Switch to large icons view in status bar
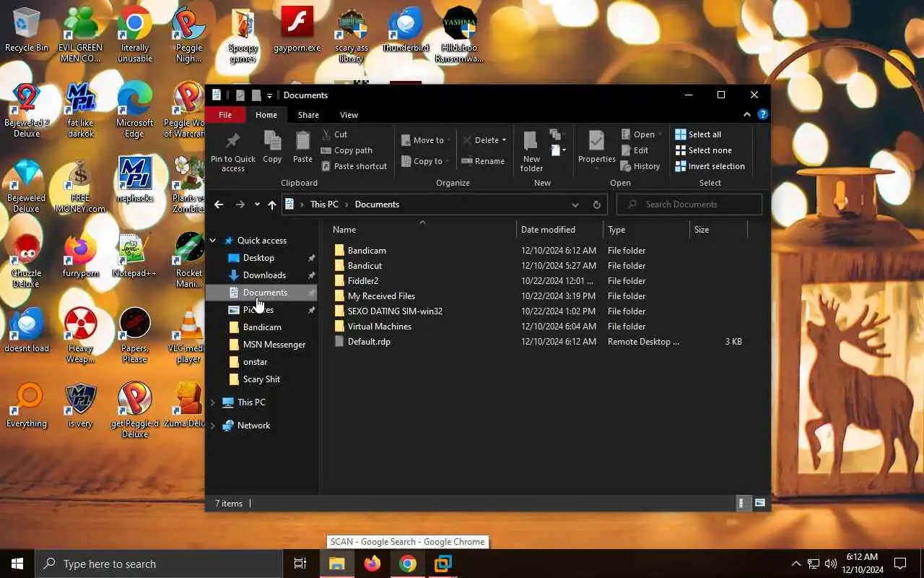 [x=760, y=503]
